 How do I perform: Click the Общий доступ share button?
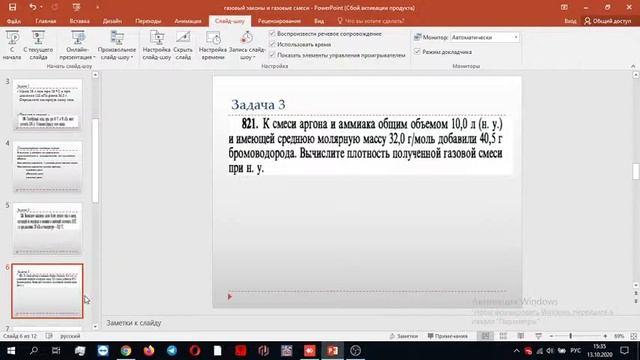tap(608, 21)
